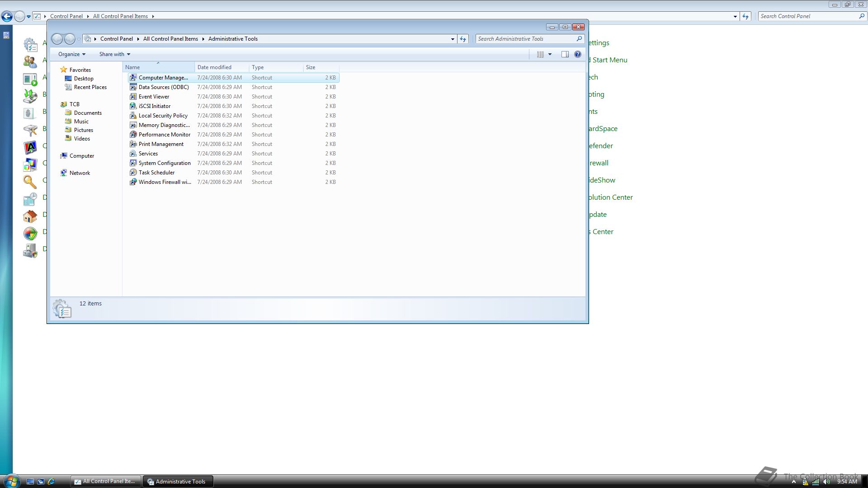Open Music in the navigation pane
This screenshot has height=488, width=868.
(81, 122)
